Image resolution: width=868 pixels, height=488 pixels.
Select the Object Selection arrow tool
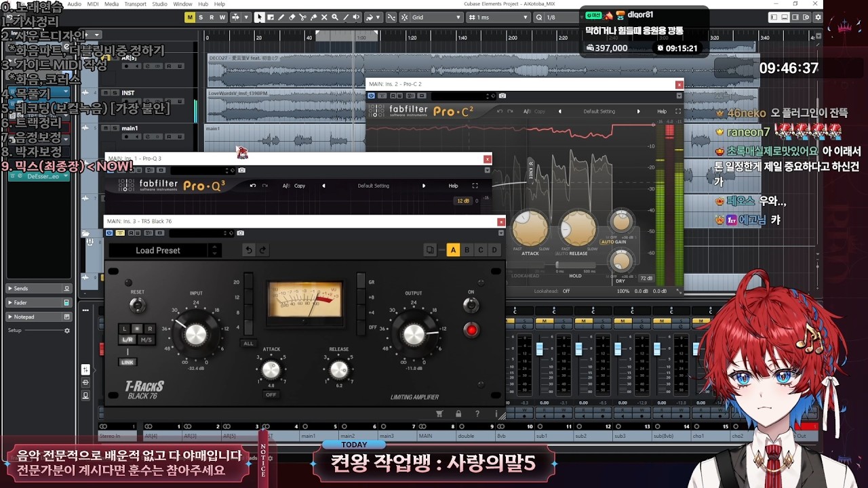tap(259, 17)
